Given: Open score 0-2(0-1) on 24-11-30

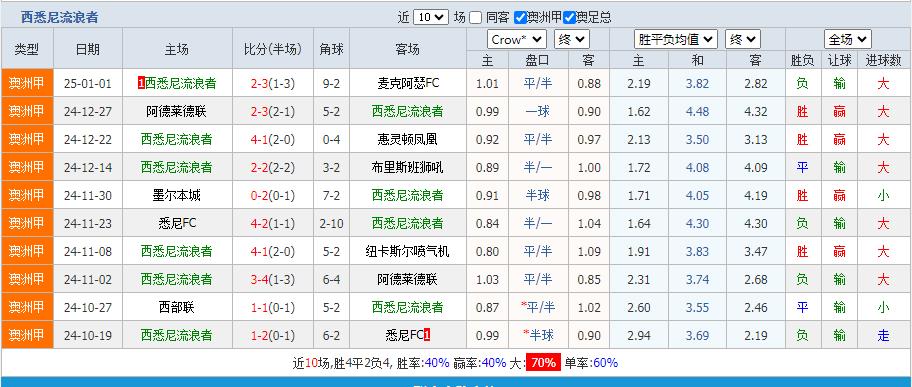Looking at the screenshot, I should click(x=273, y=195).
